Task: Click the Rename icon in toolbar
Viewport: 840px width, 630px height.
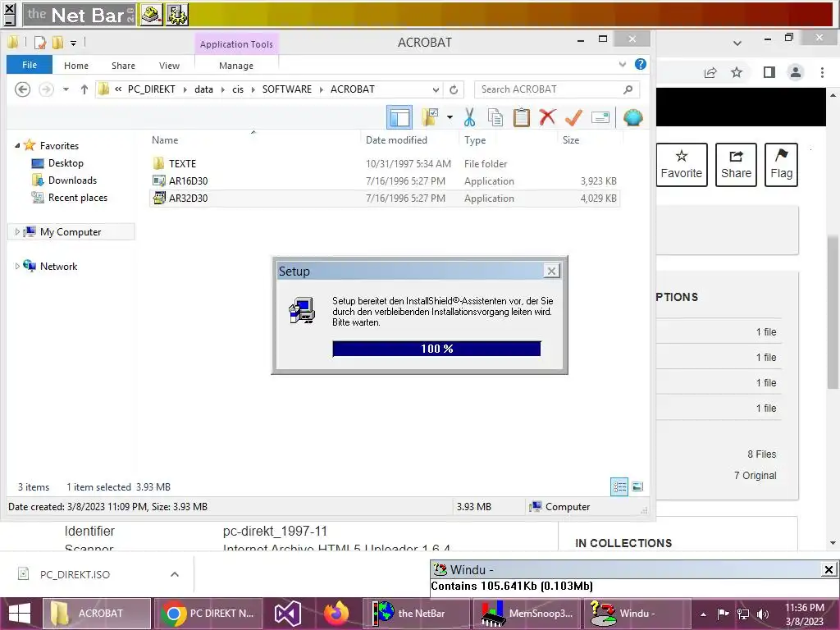Action: tap(600, 117)
